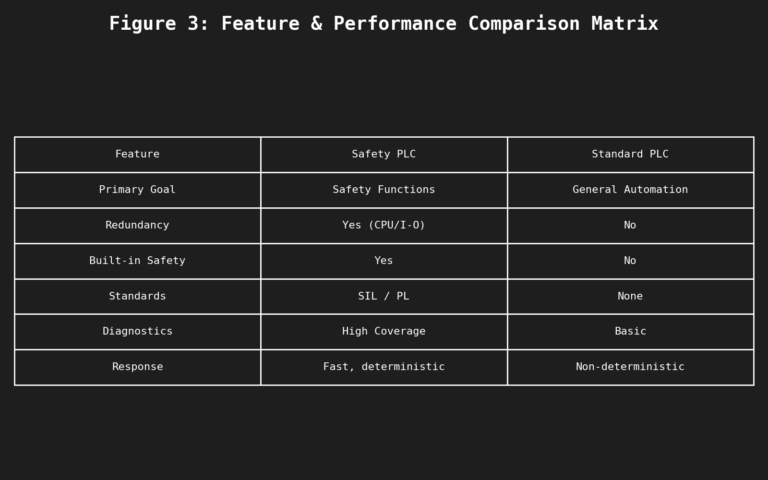Viewport: 768px width, 480px height.
Task: Select the Primary Goal row label
Action: click(x=137, y=190)
